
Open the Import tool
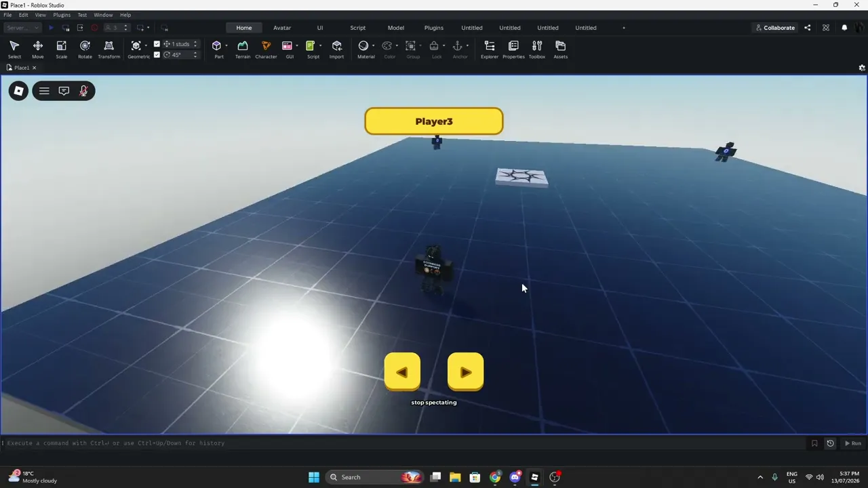pos(336,49)
